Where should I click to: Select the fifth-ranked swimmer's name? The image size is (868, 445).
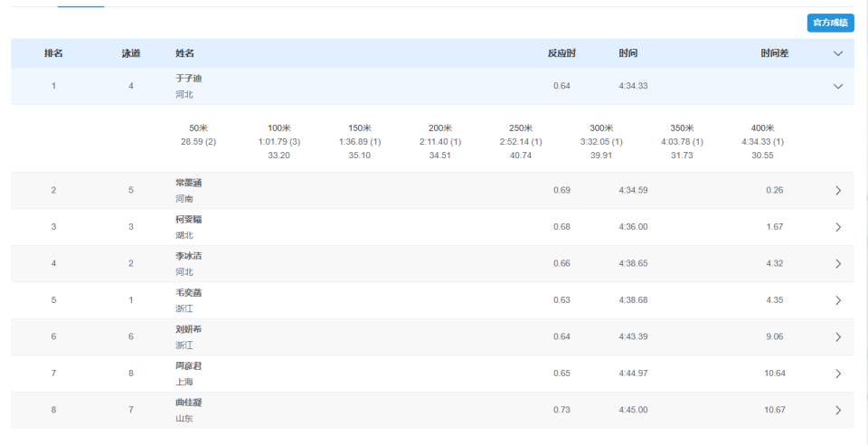tap(189, 293)
